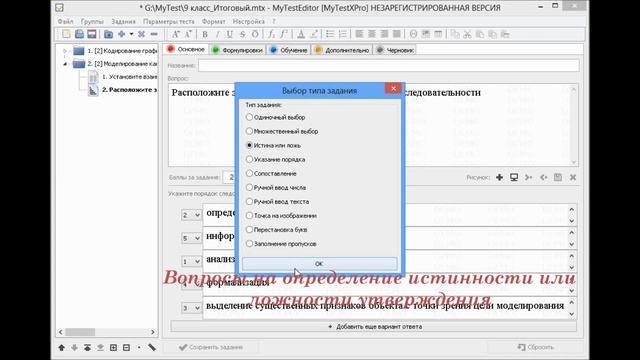Click in the Название input field
640x360 pixels.
point(389,65)
